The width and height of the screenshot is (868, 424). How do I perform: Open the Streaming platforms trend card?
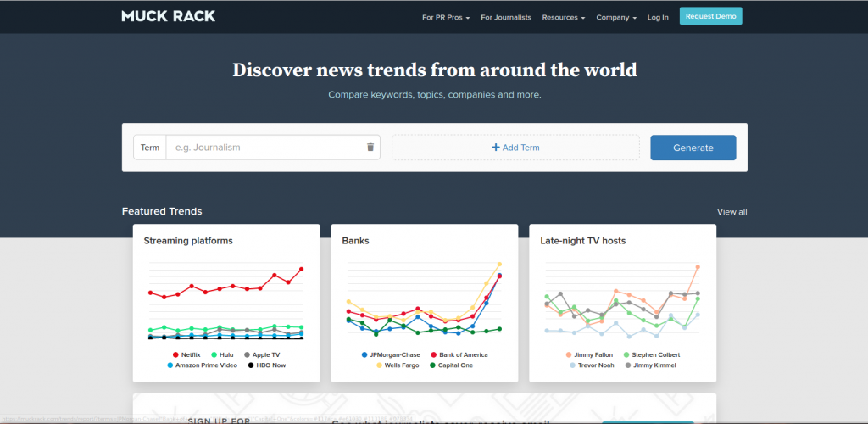226,303
